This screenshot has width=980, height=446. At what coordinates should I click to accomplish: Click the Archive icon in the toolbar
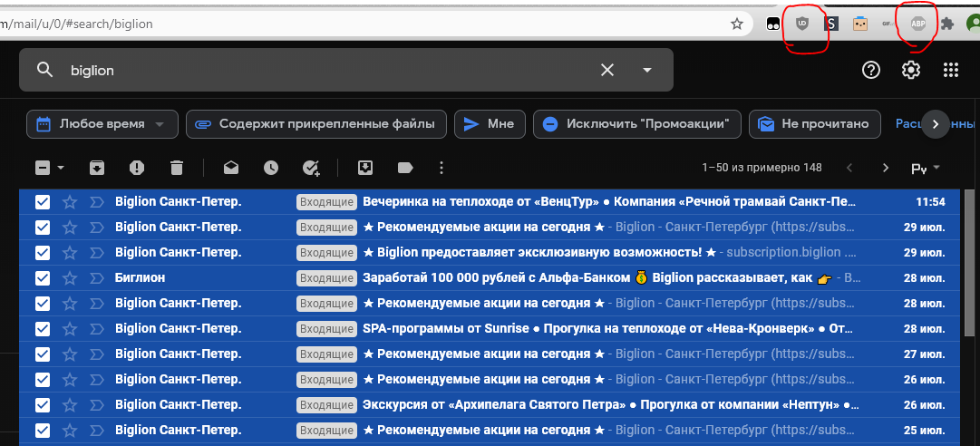[96, 168]
